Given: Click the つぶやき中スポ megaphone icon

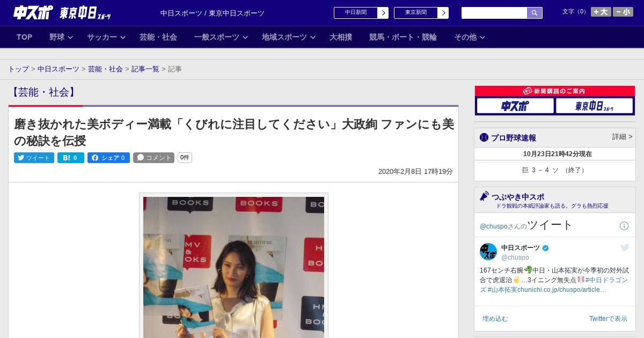Looking at the screenshot, I should click(x=485, y=196).
